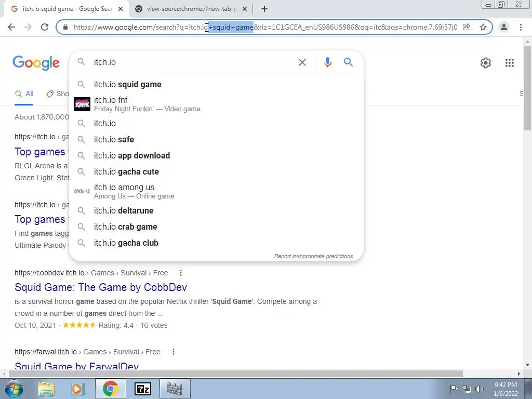Choose suggestion itch.io among us

pyautogui.click(x=216, y=191)
